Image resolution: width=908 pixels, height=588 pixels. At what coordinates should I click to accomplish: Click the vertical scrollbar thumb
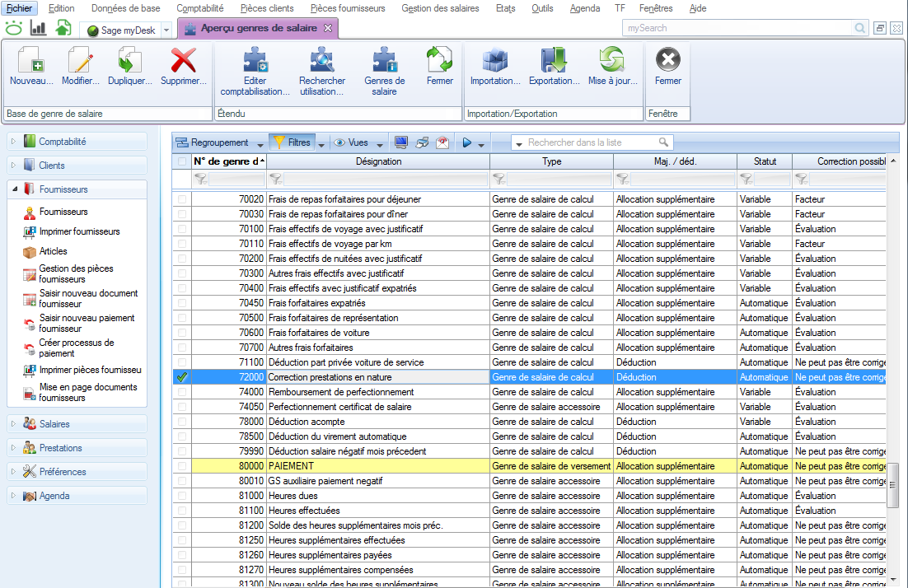892,485
